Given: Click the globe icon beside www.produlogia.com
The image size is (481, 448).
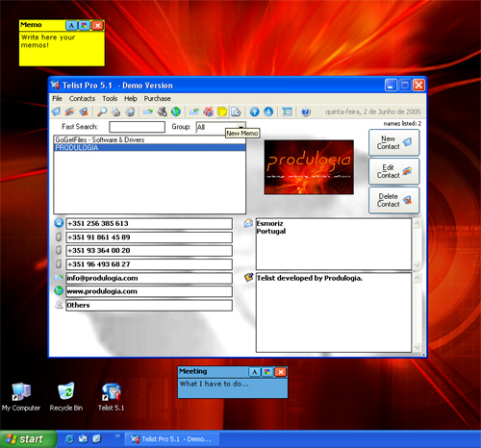Looking at the screenshot, I should pos(59,290).
